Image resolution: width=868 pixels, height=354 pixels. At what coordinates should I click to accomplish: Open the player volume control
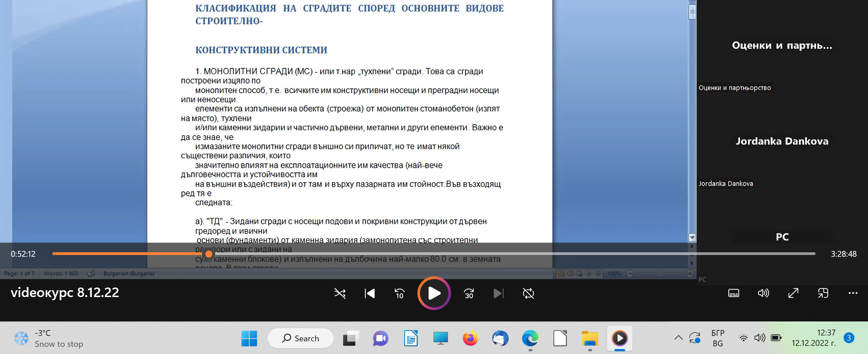pyautogui.click(x=763, y=293)
